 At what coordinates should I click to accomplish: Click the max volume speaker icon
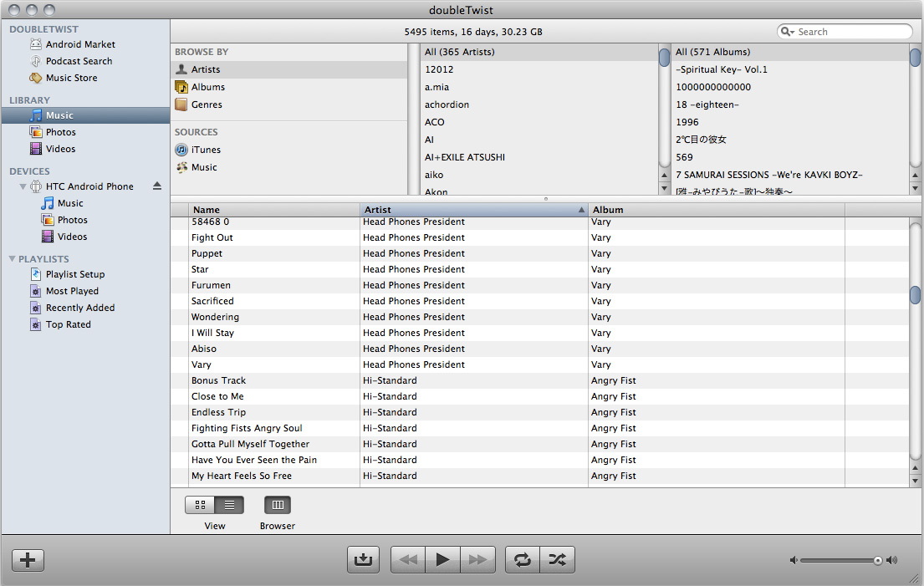892,560
